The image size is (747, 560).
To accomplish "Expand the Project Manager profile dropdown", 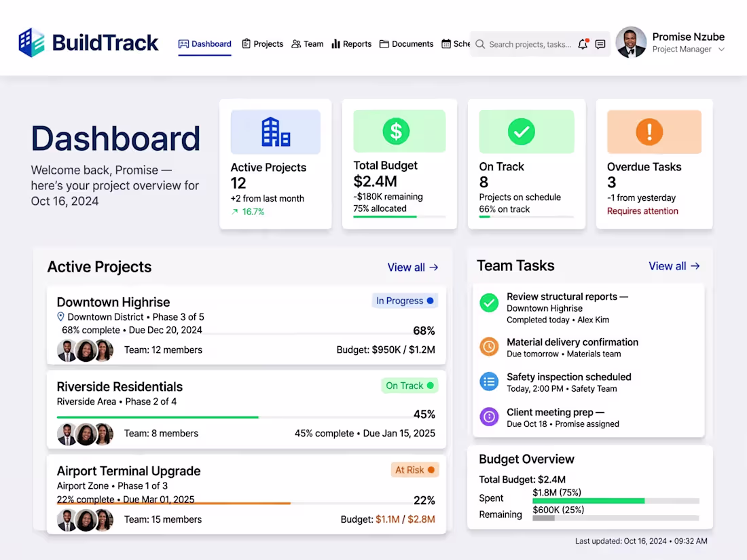I will [x=721, y=50].
